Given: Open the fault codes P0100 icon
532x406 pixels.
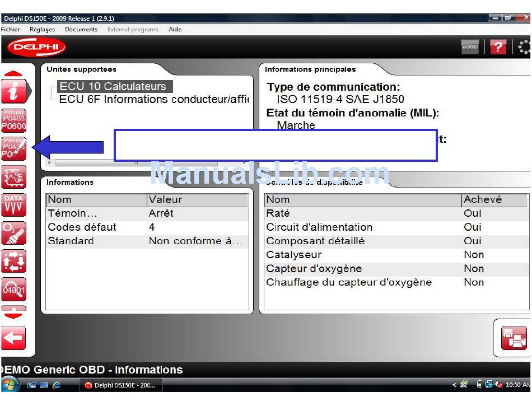Looking at the screenshot, I should point(13,120).
